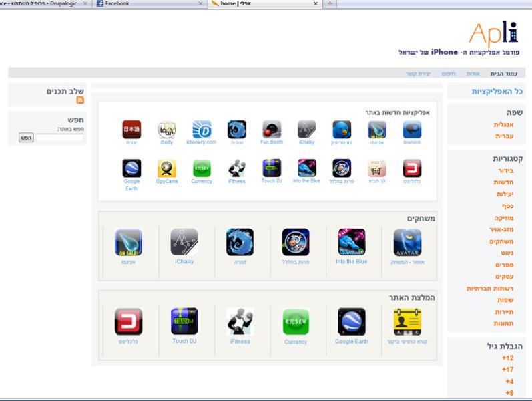Viewport: 532px width, 401px height.
Task: Open אודות page in navigation bar
Action: point(473,74)
